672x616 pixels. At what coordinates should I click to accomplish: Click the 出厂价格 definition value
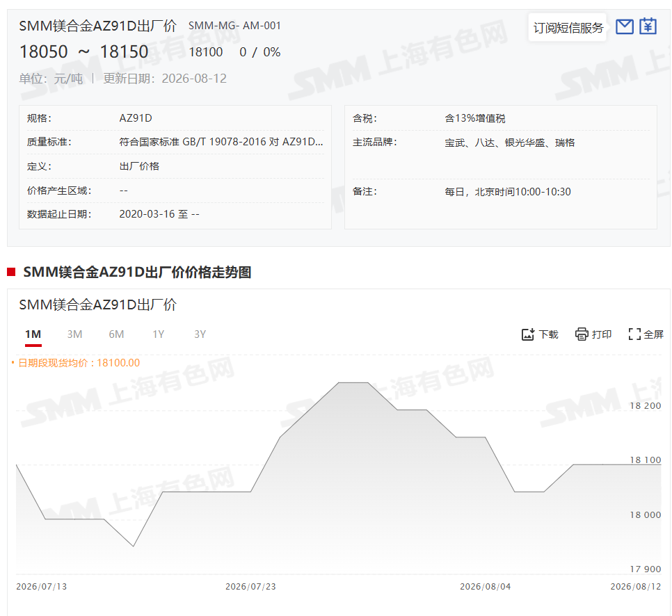coord(139,166)
